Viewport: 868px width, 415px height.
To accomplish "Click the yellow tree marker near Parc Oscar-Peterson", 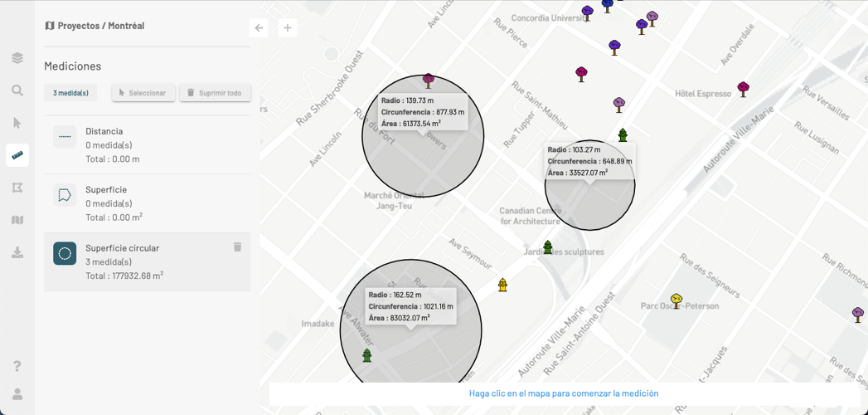I will [676, 300].
